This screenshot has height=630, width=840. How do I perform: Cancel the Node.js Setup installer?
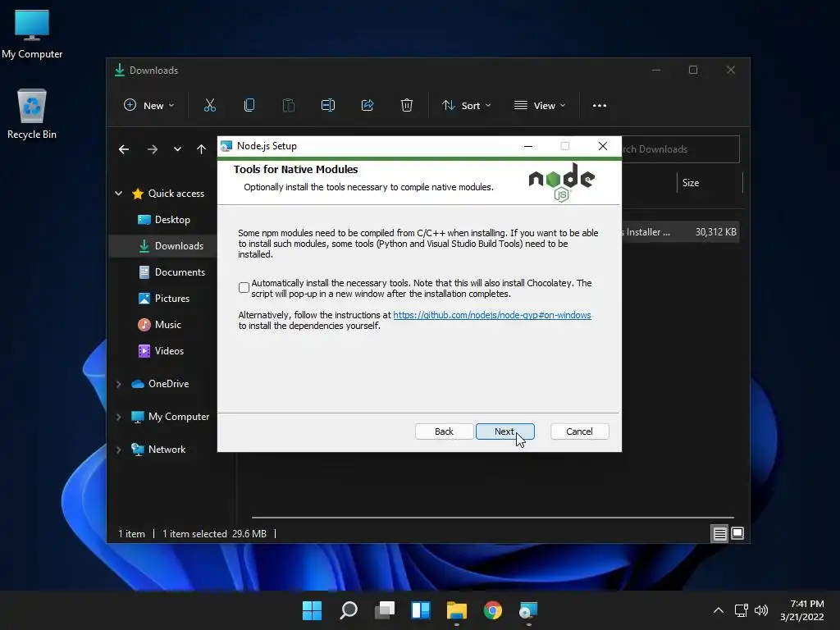point(579,431)
